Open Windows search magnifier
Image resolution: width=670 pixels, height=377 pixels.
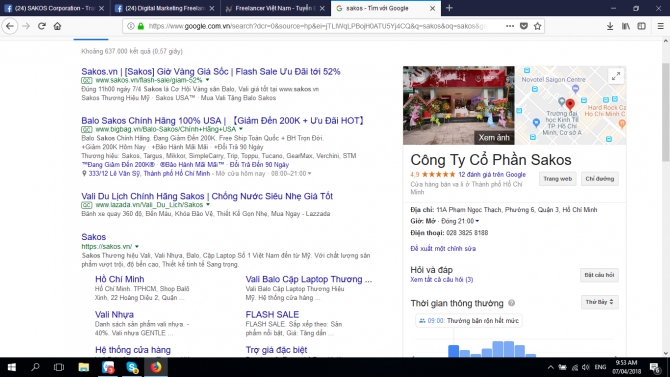[x=35, y=367]
